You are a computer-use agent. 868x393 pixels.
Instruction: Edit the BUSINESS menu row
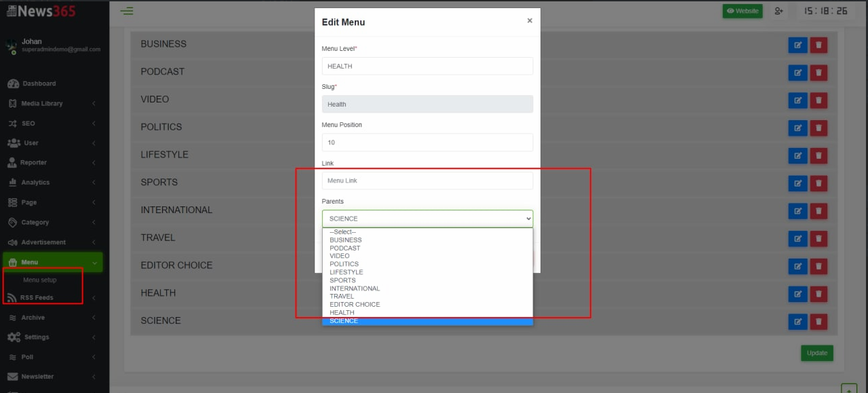pyautogui.click(x=797, y=45)
